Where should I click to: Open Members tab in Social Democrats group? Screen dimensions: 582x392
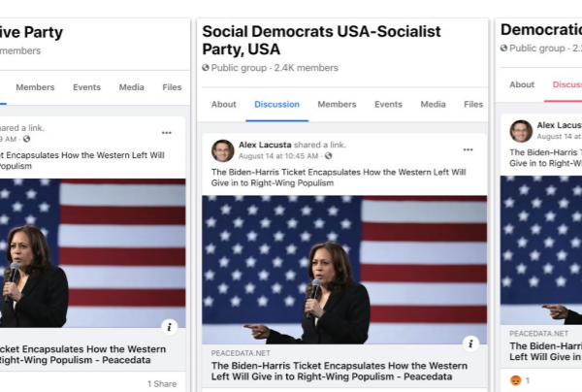click(337, 105)
